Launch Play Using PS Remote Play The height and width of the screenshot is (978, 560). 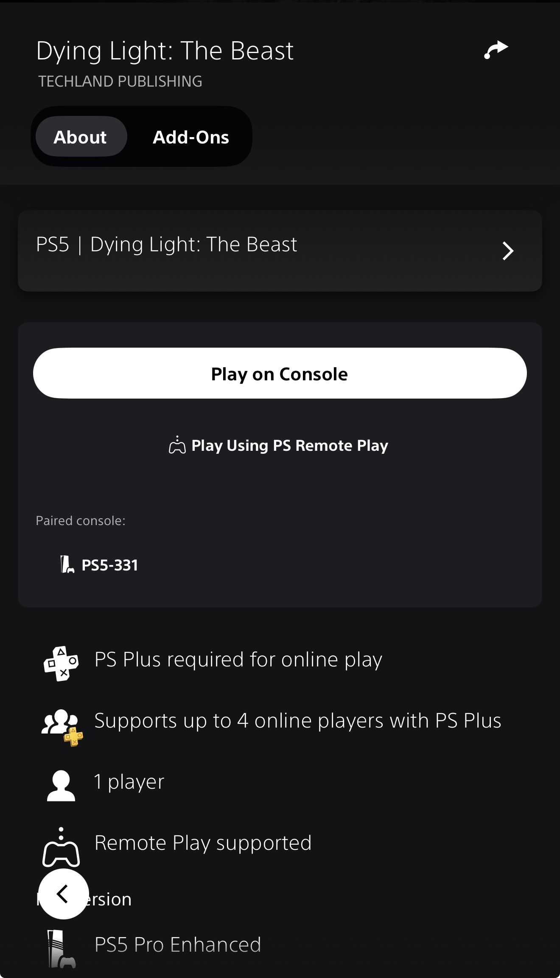(x=278, y=445)
